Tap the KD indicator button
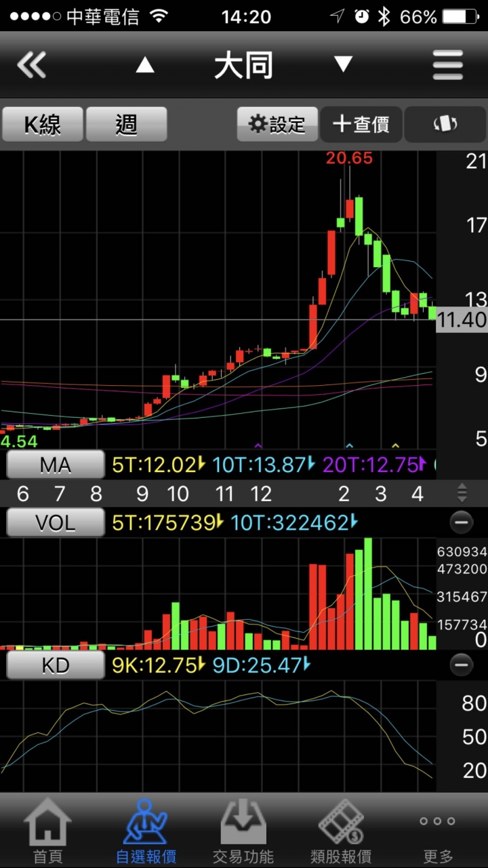Screen dimensions: 488x868 (x=56, y=666)
